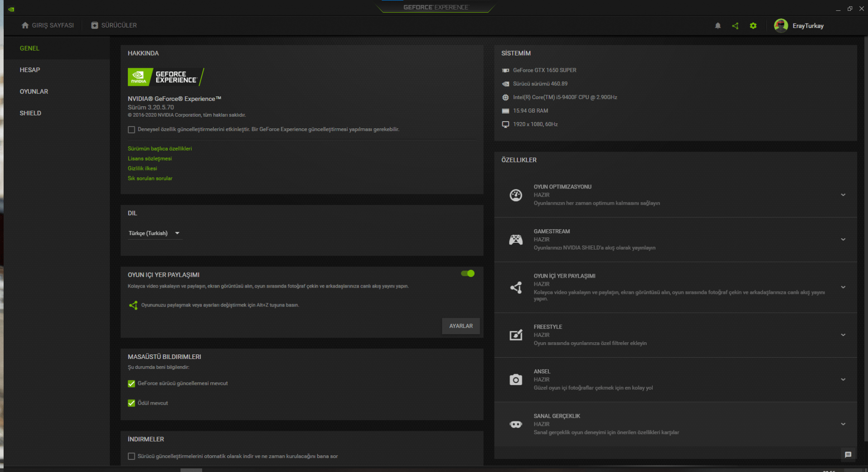Click the GeForce GTX 1650 SUPER GPU icon
Viewport: 868px width, 472px height.
pyautogui.click(x=505, y=71)
